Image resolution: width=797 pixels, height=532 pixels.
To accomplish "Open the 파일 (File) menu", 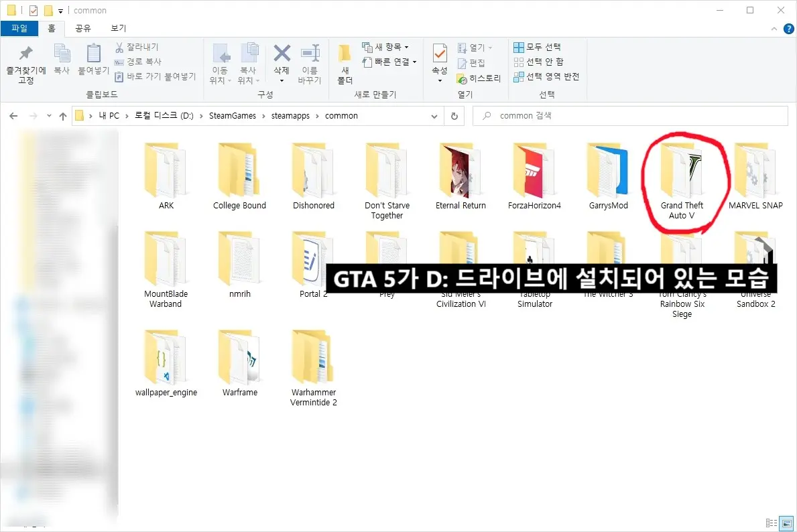I will [19, 28].
